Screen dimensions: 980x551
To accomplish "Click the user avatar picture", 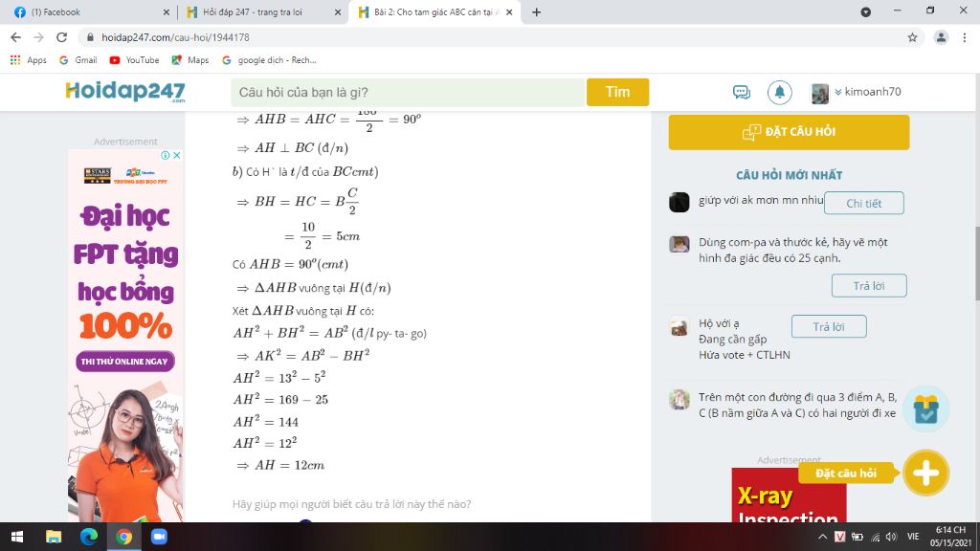I will (819, 93).
